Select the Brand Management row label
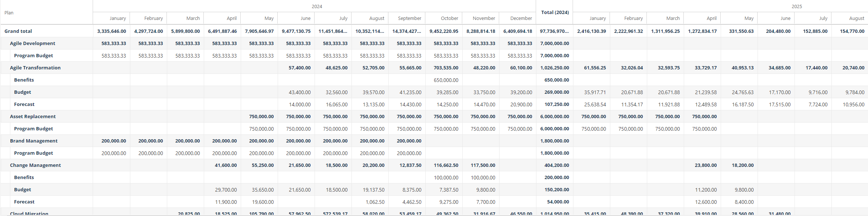868x216 pixels. [x=34, y=141]
